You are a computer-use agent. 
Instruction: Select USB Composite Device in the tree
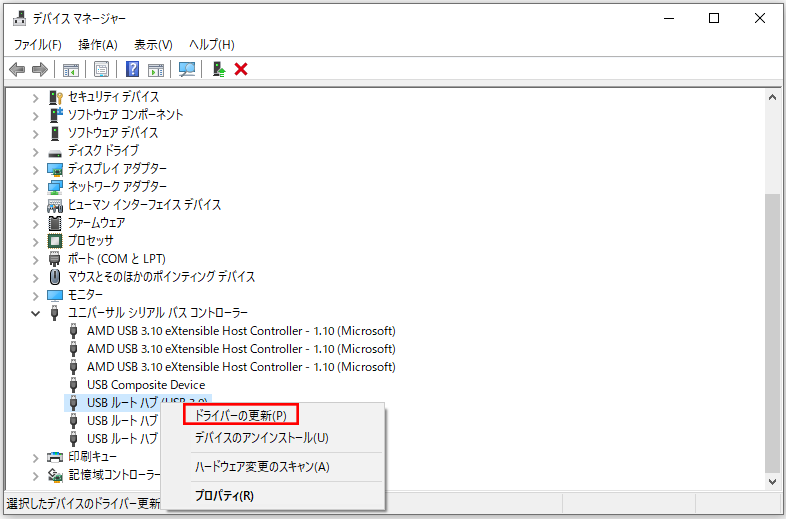coord(145,385)
